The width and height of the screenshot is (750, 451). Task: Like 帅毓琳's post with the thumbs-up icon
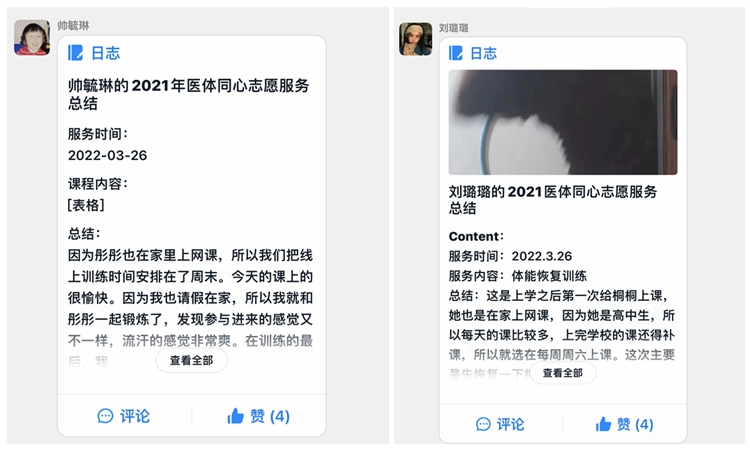pyautogui.click(x=235, y=416)
